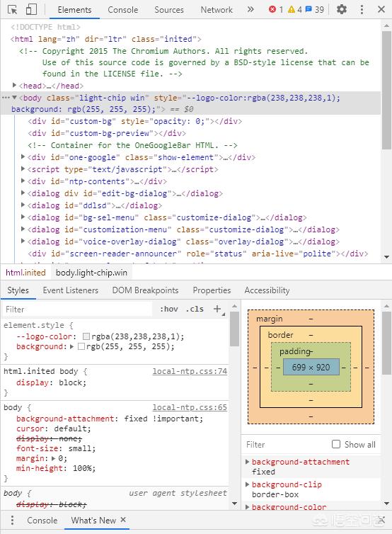The image size is (392, 534).
Task: Expand the ddlsd dialog node
Action: [23, 205]
